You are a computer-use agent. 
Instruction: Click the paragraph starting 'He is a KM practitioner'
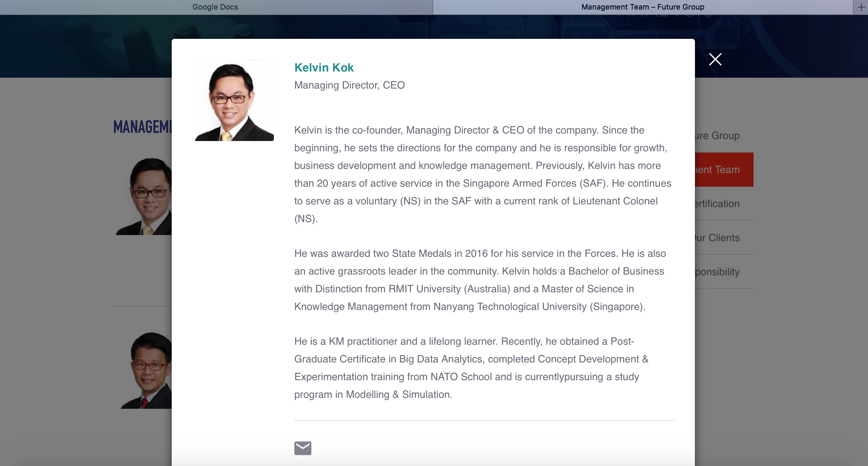click(x=471, y=368)
